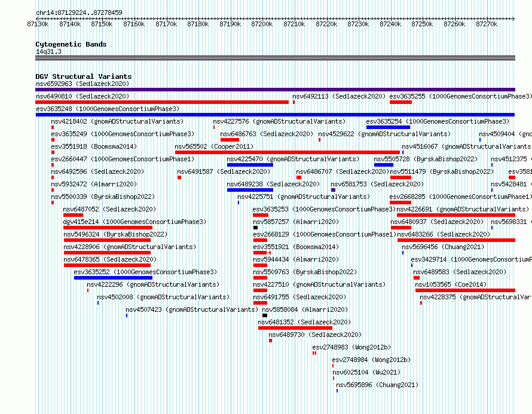Click nsv5696456 (Chuang2021) label
532x414 pixels.
tap(443, 247)
